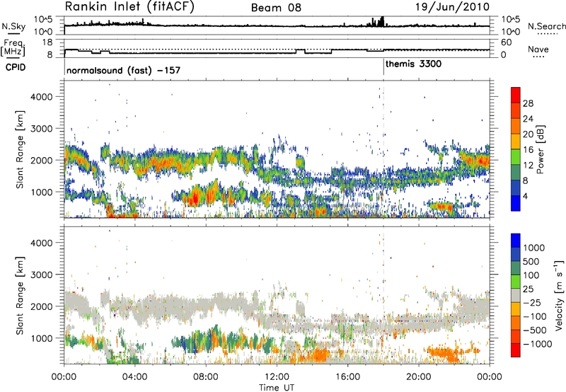Click 'normalsound (fast) -157' text
Viewport: 566px width, 392px height.
(123, 70)
